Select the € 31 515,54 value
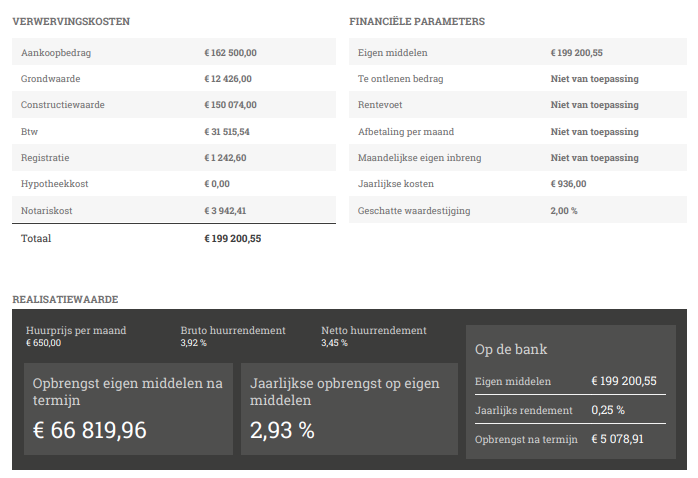 [227, 132]
